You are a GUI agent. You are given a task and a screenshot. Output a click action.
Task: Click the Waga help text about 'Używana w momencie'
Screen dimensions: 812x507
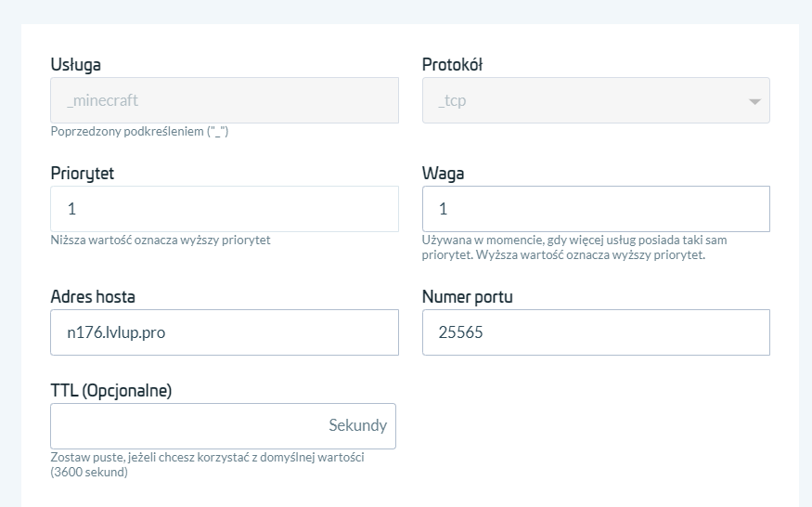click(574, 247)
